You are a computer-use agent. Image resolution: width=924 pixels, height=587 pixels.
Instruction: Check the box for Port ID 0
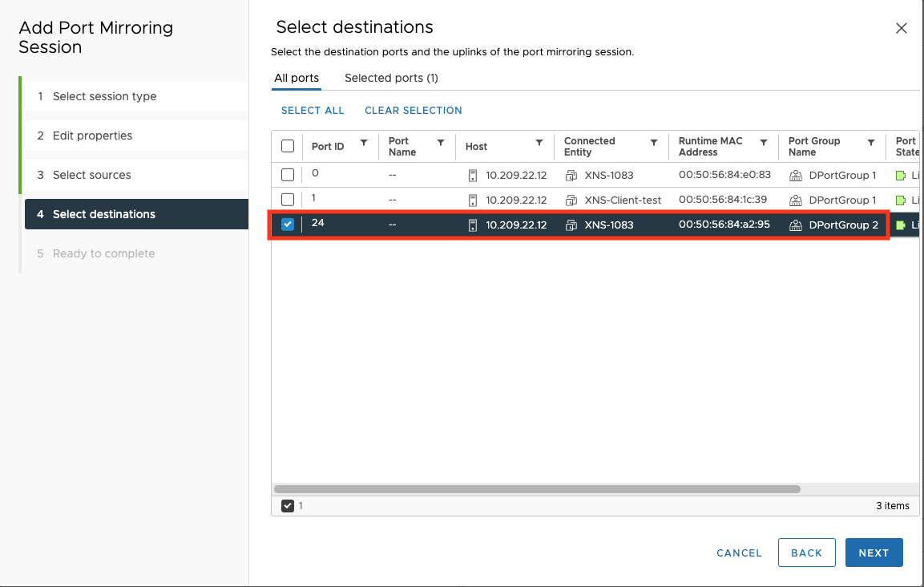(288, 175)
